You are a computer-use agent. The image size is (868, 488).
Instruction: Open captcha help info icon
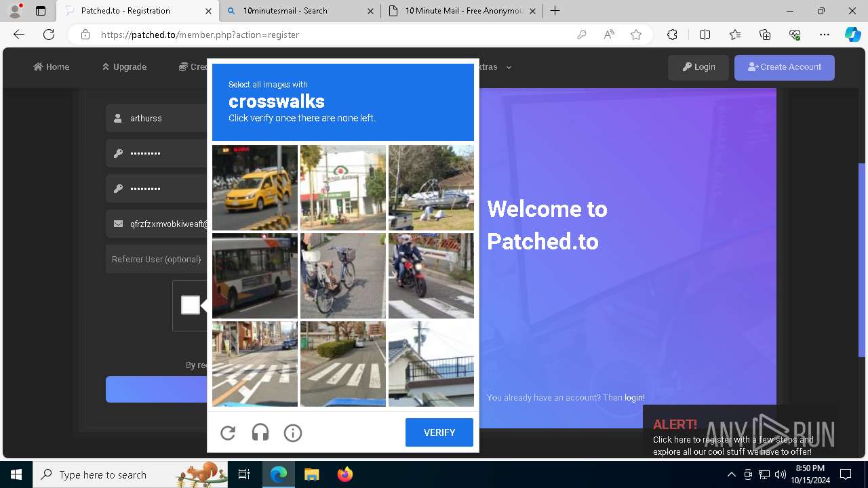tap(293, 432)
